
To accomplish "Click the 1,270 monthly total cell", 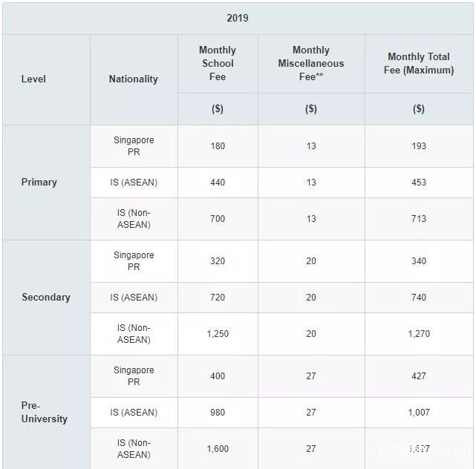I will (419, 334).
